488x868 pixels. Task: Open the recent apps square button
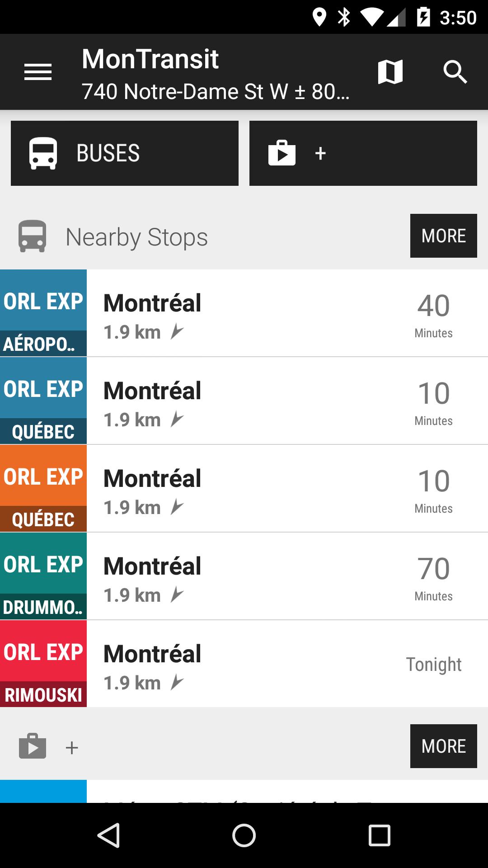tap(379, 835)
